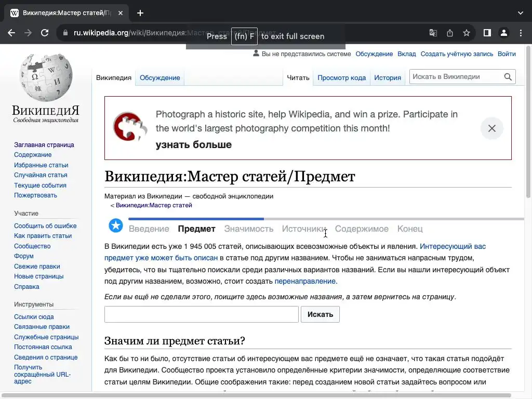Screen dimensions: 532x399
Task: Open Текущие события in sidebar
Action: 40,185
